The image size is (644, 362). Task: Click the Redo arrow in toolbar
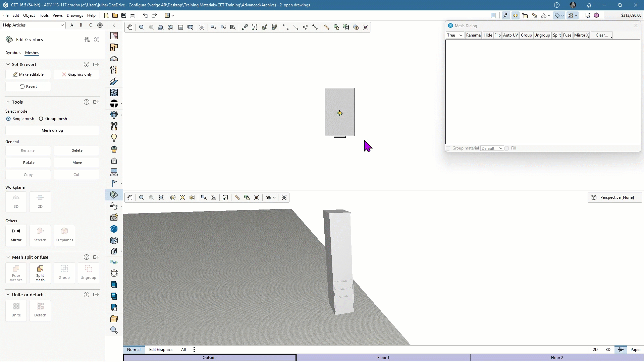click(154, 15)
